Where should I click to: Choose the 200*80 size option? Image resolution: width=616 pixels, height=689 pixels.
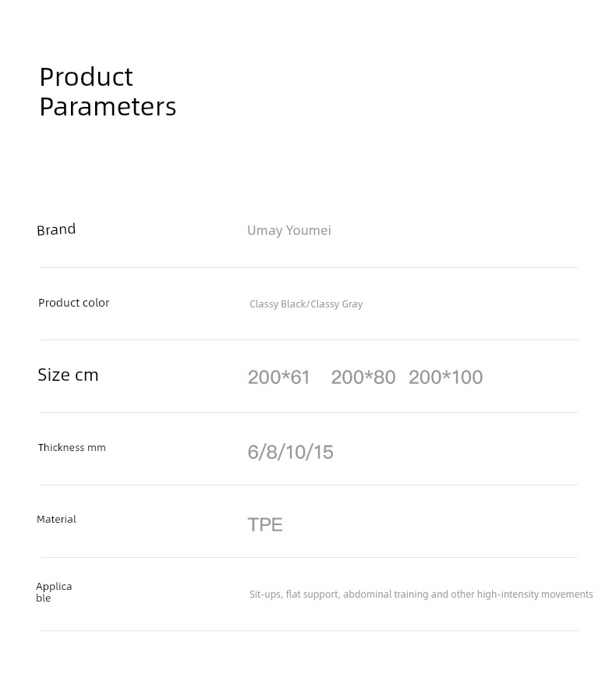tap(363, 377)
